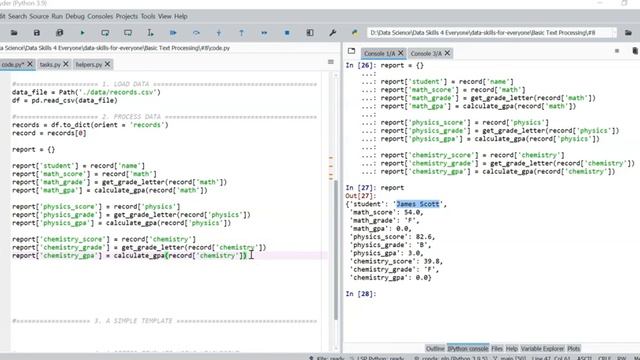Browse working directory folder icon
This screenshot has height=360, width=640.
[629, 33]
